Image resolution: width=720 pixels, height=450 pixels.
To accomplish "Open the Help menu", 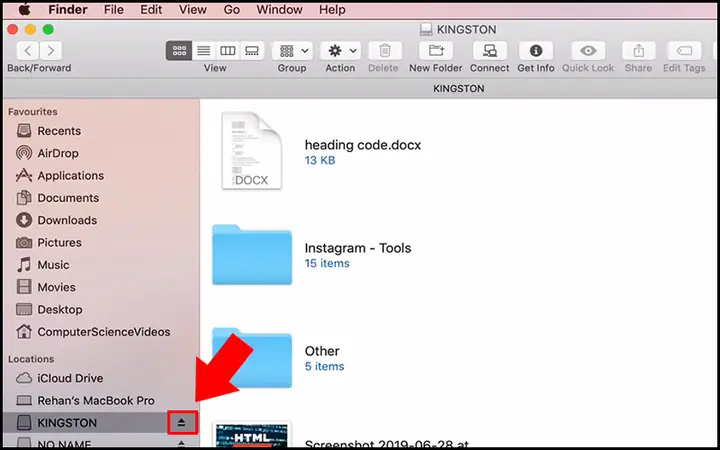I will tap(332, 10).
